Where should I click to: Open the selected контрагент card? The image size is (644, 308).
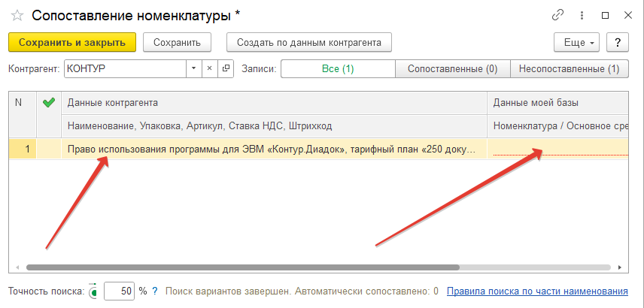[x=226, y=68]
